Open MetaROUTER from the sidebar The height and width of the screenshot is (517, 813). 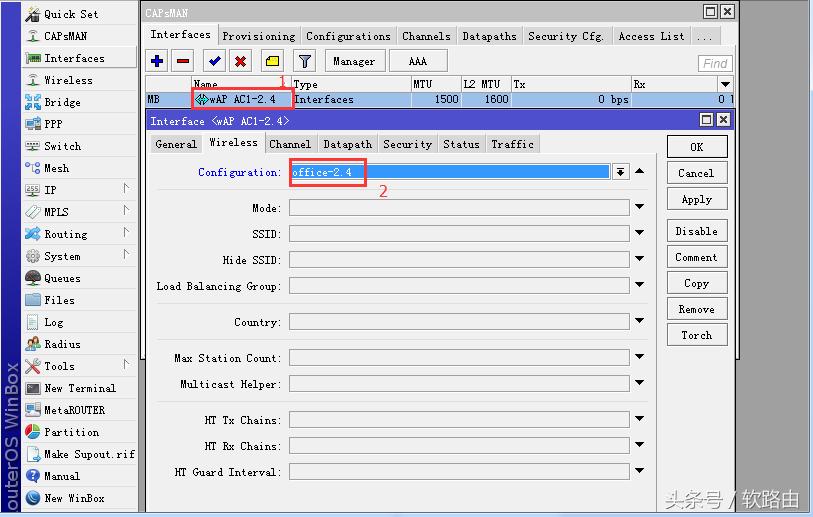[x=79, y=410]
